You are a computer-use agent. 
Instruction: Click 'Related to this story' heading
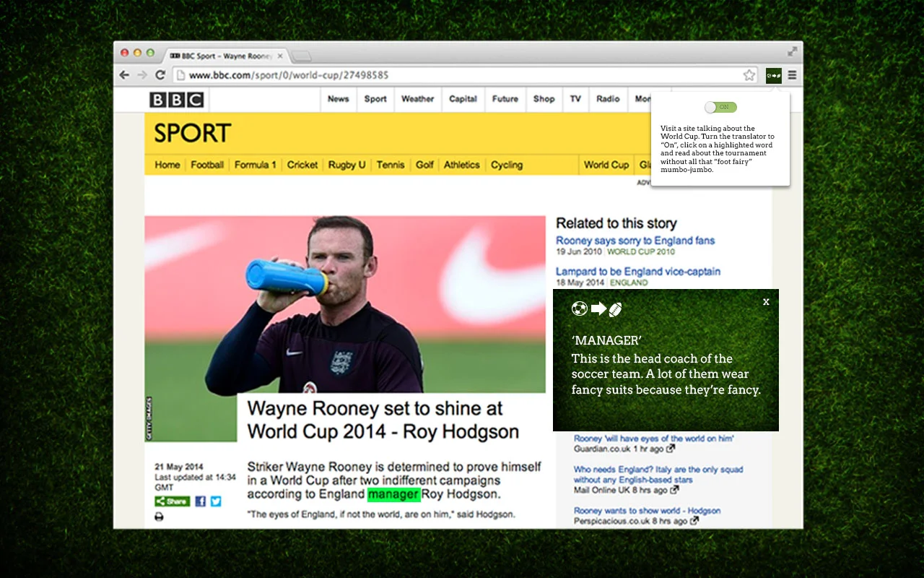(x=616, y=224)
